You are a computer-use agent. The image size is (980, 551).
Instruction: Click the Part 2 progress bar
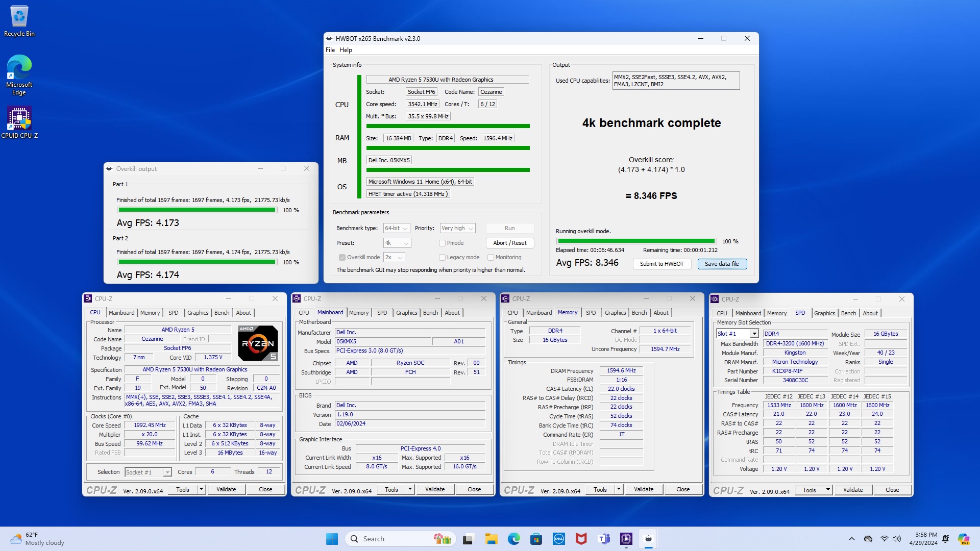197,262
